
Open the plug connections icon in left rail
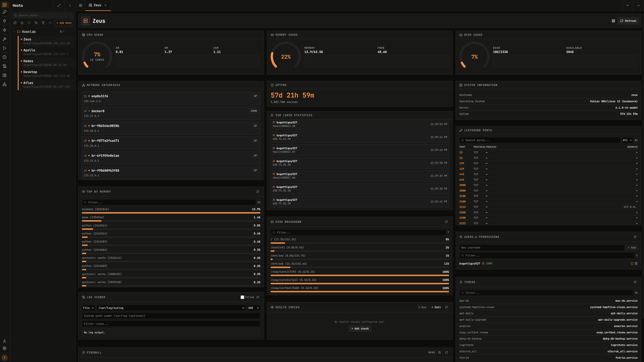click(x=5, y=21)
